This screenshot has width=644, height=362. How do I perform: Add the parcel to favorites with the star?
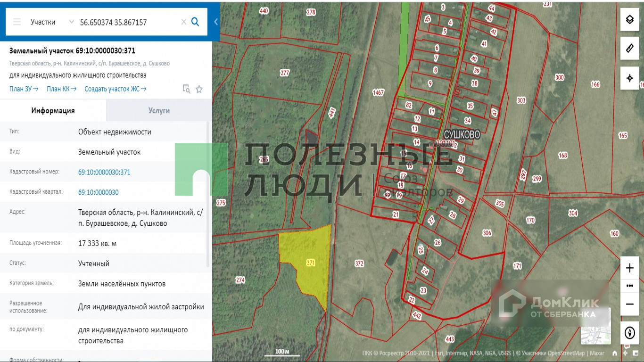click(199, 89)
